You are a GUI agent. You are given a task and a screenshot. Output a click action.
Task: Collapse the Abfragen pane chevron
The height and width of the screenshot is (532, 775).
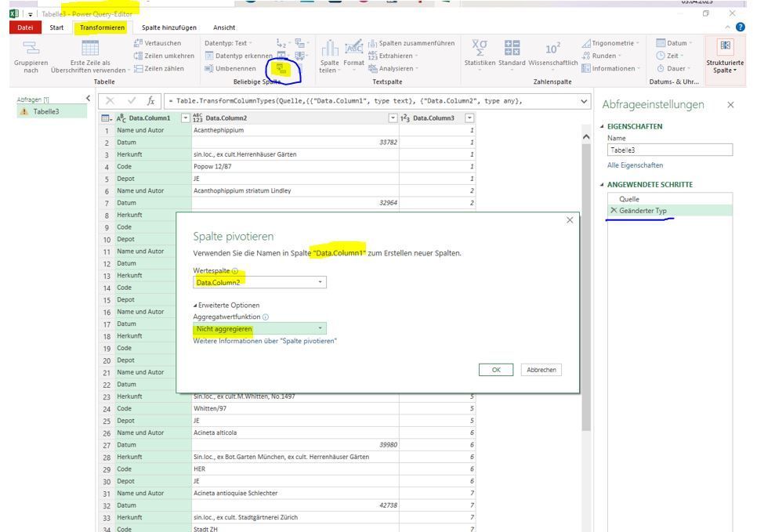click(88, 98)
